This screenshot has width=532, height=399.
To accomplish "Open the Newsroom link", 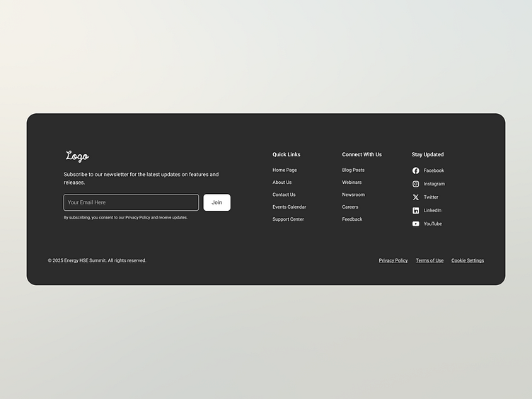I will coord(354,195).
